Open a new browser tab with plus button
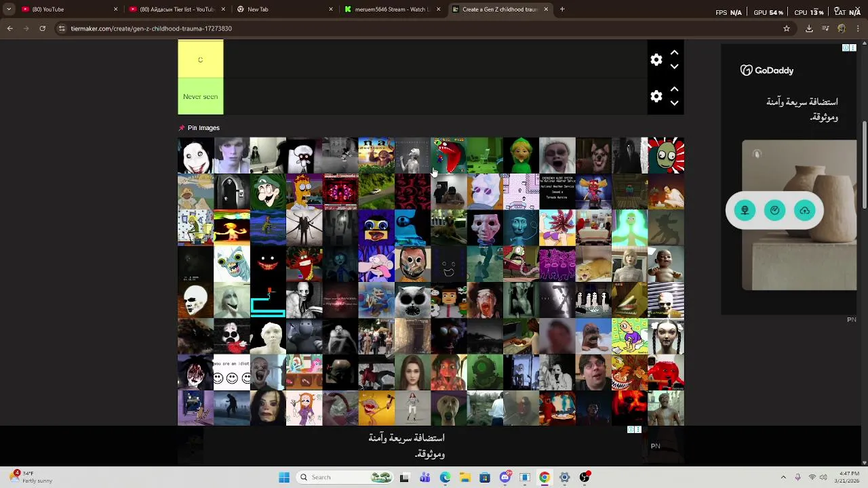The image size is (868, 488). tap(562, 9)
